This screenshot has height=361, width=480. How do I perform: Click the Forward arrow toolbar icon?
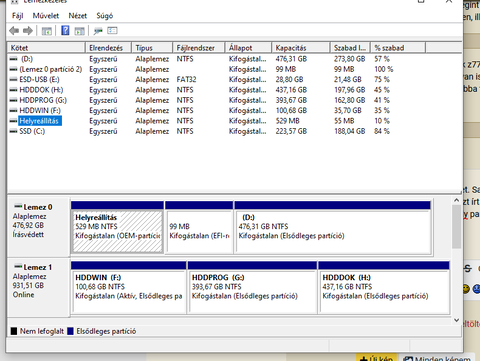pyautogui.click(x=28, y=31)
